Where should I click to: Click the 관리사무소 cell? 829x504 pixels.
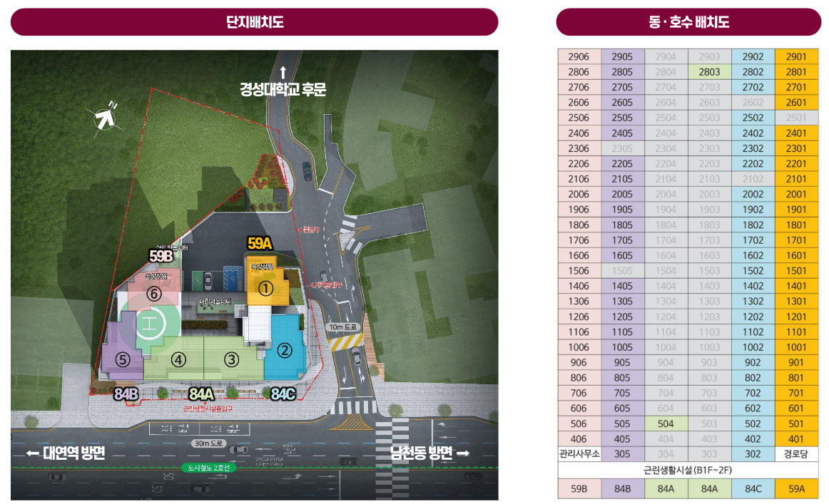pos(579,454)
